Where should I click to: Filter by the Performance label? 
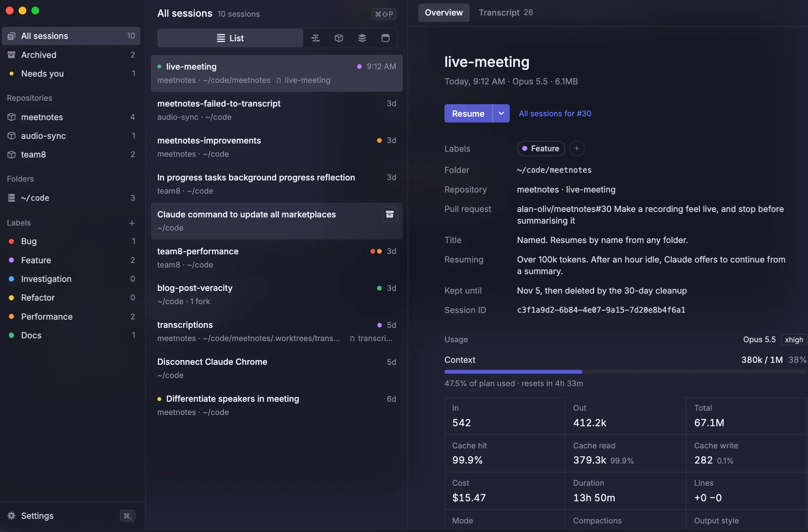click(71, 317)
